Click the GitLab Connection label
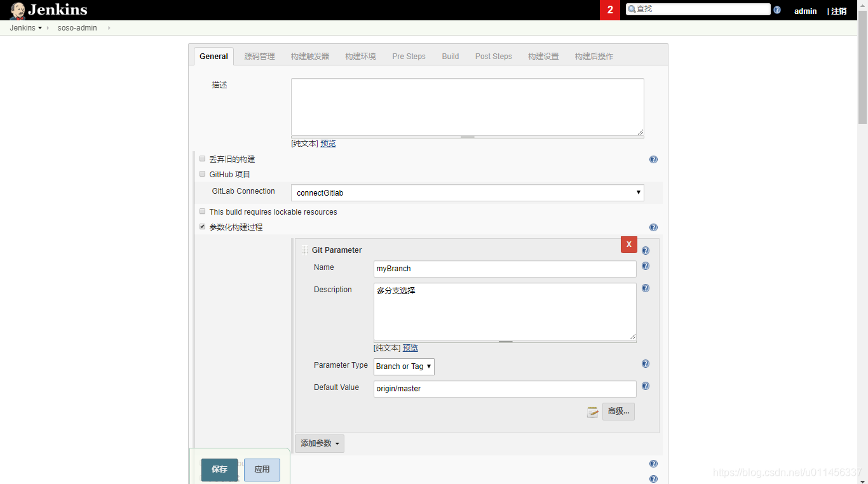 (243, 191)
